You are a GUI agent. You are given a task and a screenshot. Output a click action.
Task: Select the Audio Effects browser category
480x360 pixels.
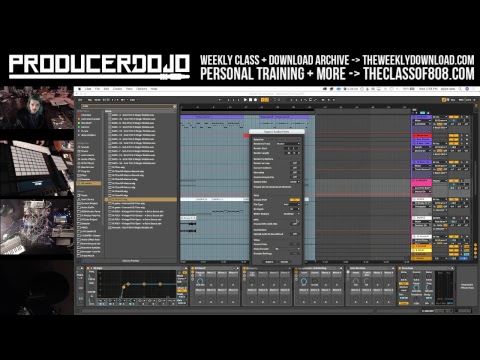[87, 159]
